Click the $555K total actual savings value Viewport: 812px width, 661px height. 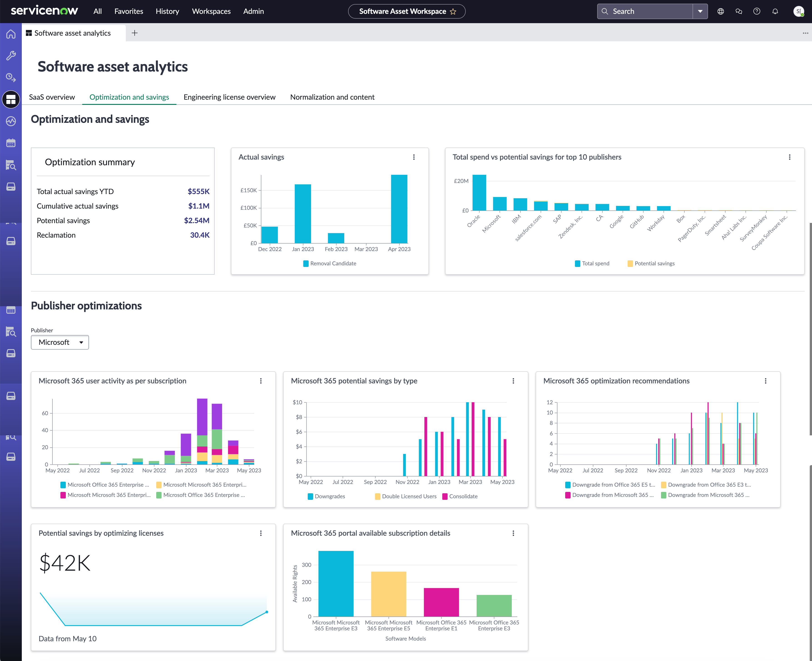(x=198, y=192)
